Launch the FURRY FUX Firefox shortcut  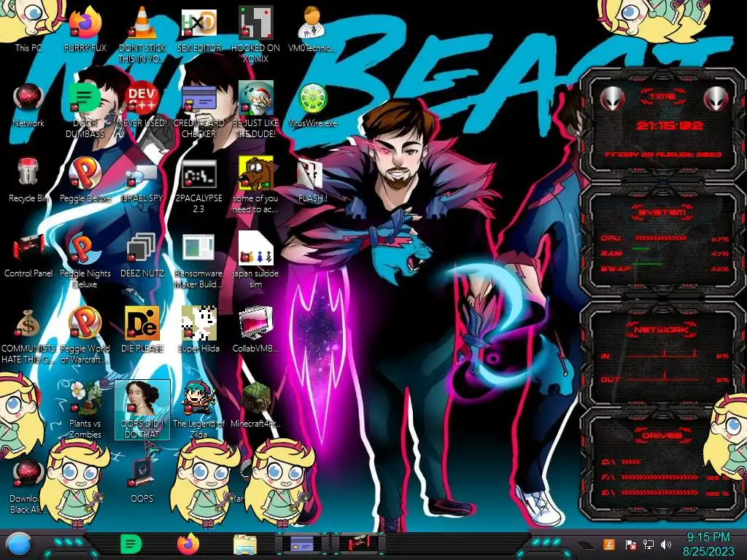[85, 28]
